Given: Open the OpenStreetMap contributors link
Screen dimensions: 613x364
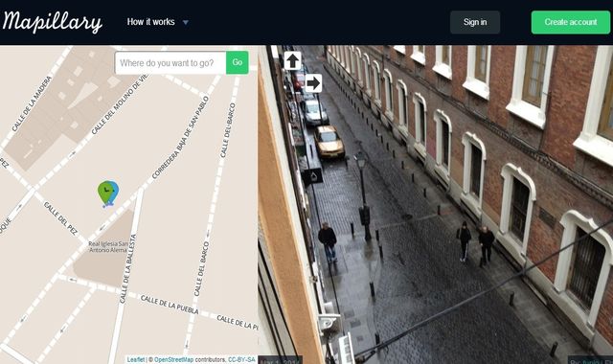Looking at the screenshot, I should 173,360.
